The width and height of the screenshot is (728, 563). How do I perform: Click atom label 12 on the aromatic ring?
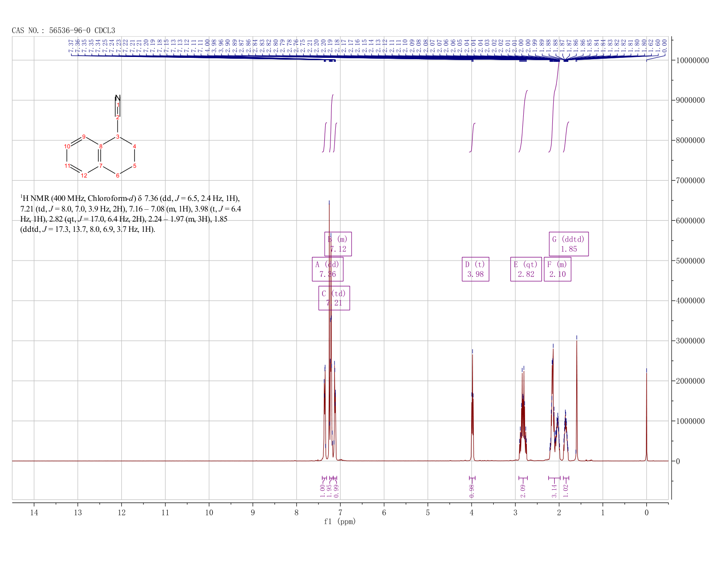[84, 175]
